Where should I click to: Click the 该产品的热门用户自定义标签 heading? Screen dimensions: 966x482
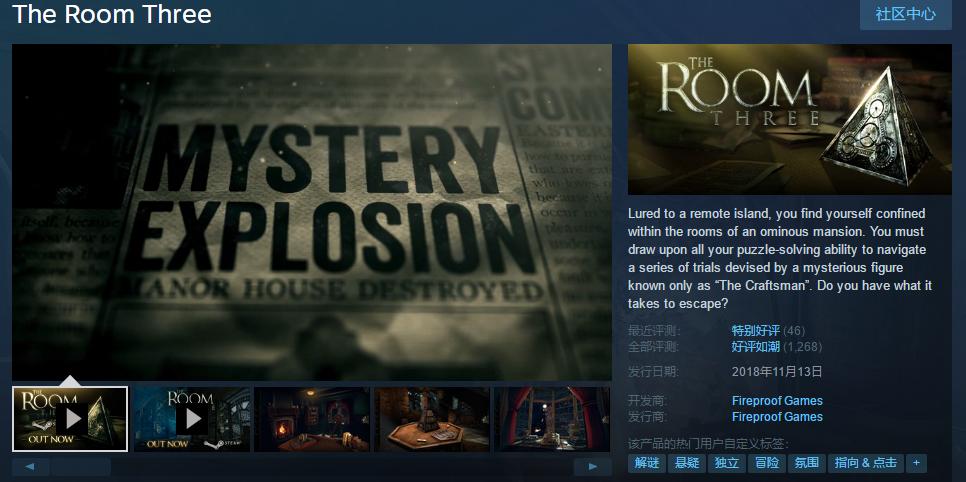(x=708, y=444)
